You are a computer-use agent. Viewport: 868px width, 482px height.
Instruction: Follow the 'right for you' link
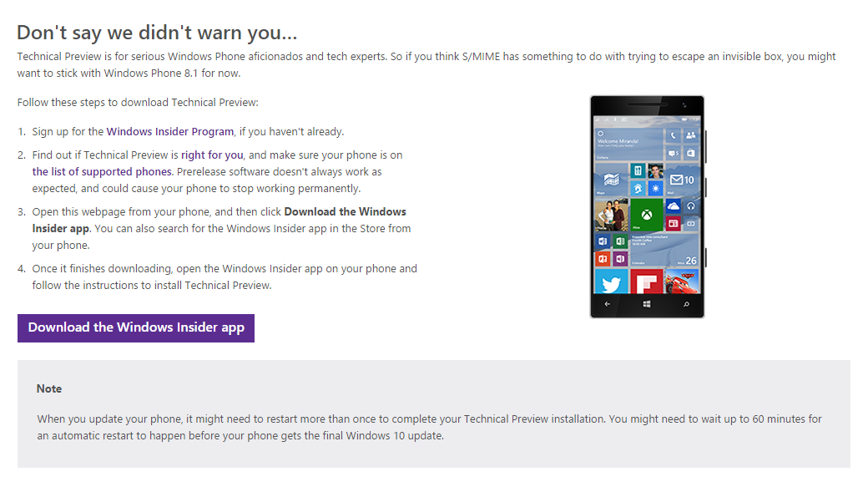click(x=212, y=155)
